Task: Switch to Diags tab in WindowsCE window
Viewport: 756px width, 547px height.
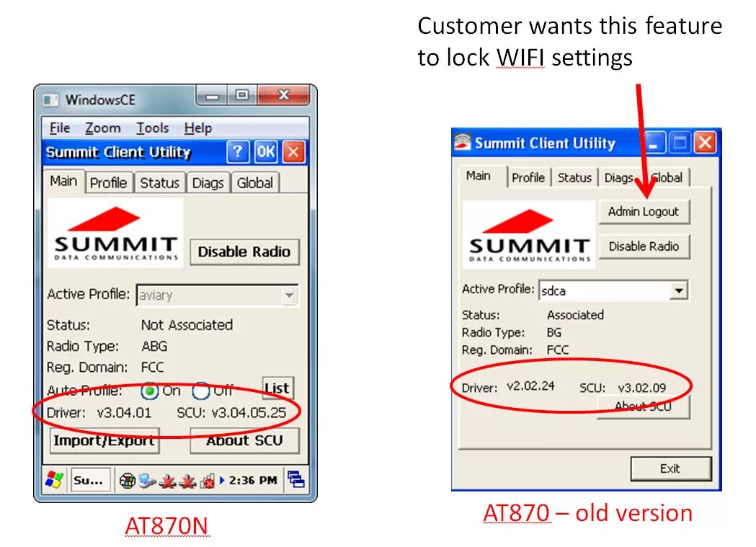Action: 208,183
